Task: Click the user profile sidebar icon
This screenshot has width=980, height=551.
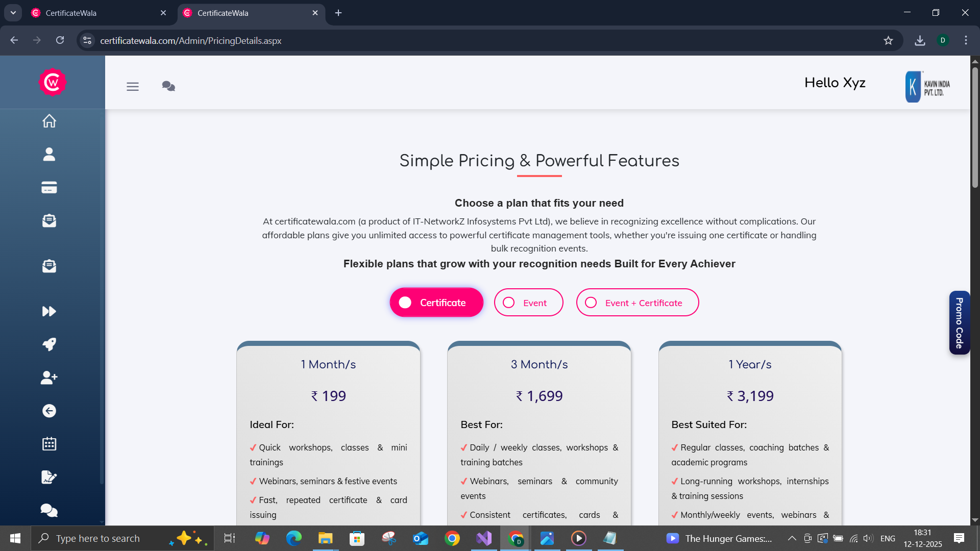Action: pos(49,154)
